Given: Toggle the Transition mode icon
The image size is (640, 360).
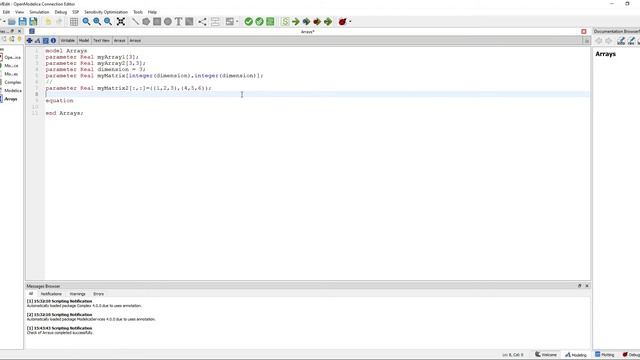Looking at the screenshot, I should (x=215, y=22).
